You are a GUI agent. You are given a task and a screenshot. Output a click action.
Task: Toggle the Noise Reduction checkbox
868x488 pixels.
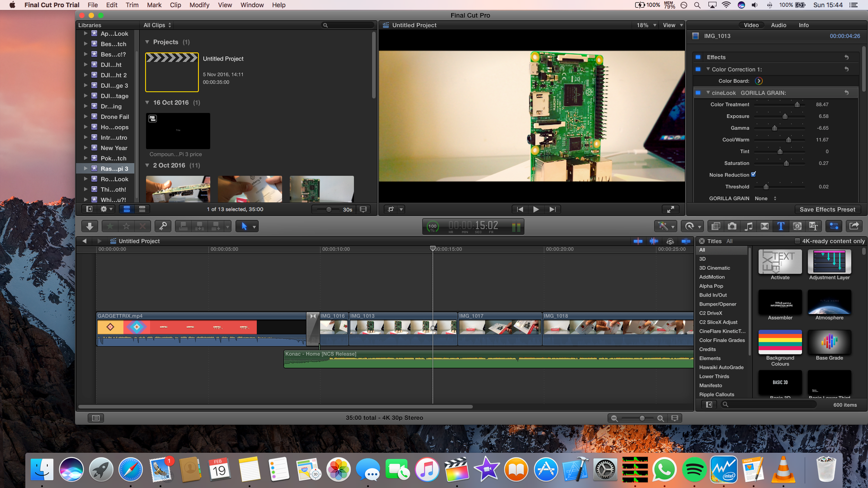754,174
